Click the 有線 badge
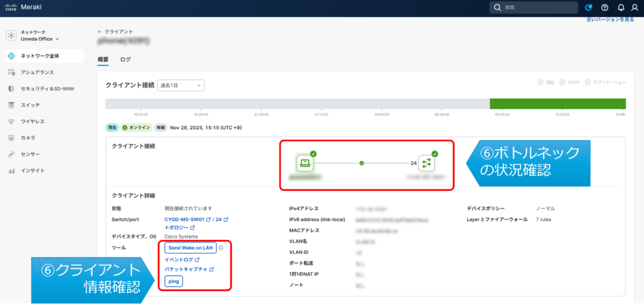 click(x=160, y=128)
